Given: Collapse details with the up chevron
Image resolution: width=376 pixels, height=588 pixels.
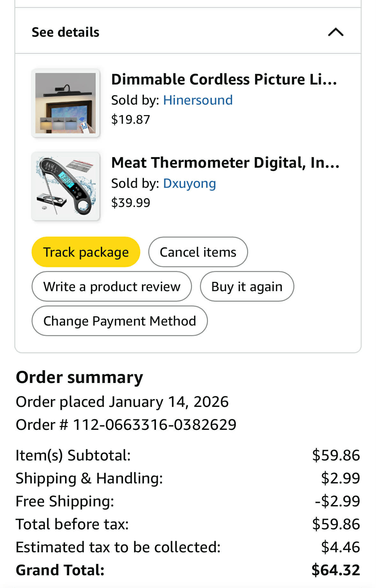Looking at the screenshot, I should coord(335,32).
